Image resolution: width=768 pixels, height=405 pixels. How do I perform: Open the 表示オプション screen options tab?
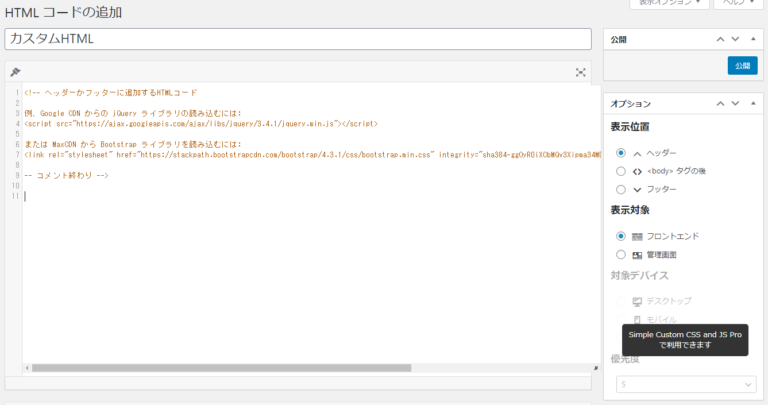click(669, 3)
